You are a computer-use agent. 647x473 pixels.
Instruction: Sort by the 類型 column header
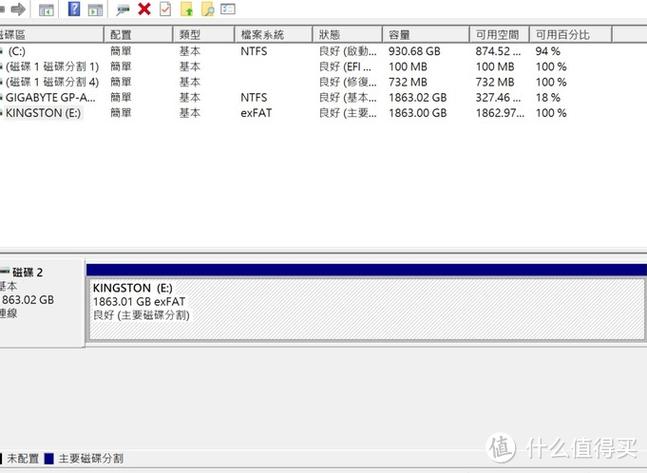(203, 35)
